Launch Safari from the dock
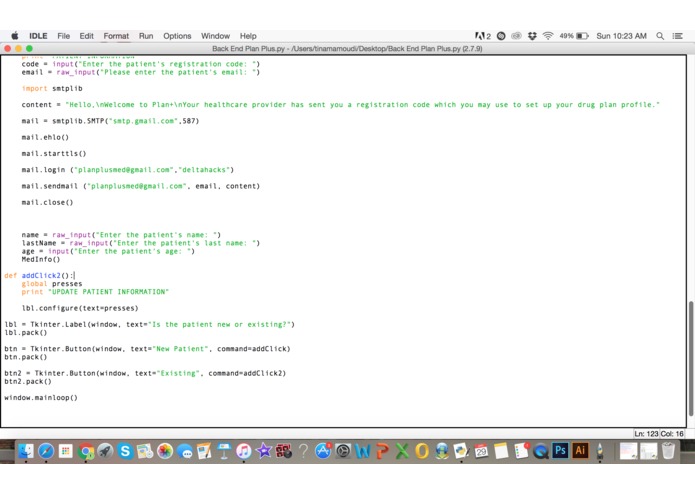 (46, 451)
